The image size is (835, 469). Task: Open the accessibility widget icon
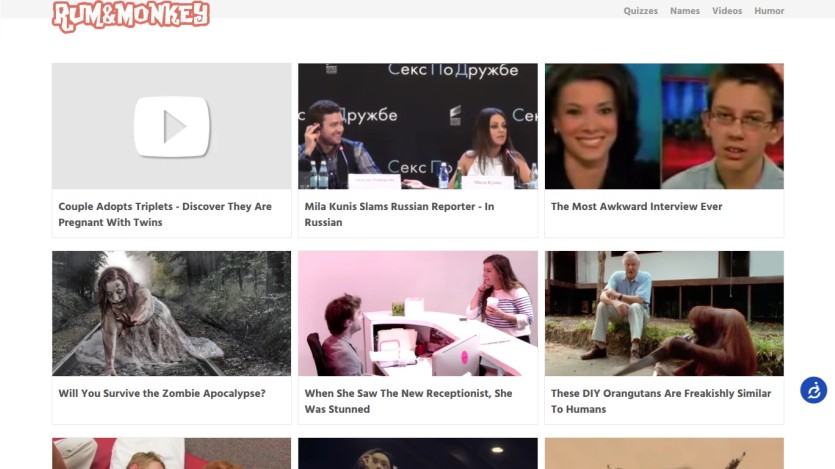click(x=813, y=390)
